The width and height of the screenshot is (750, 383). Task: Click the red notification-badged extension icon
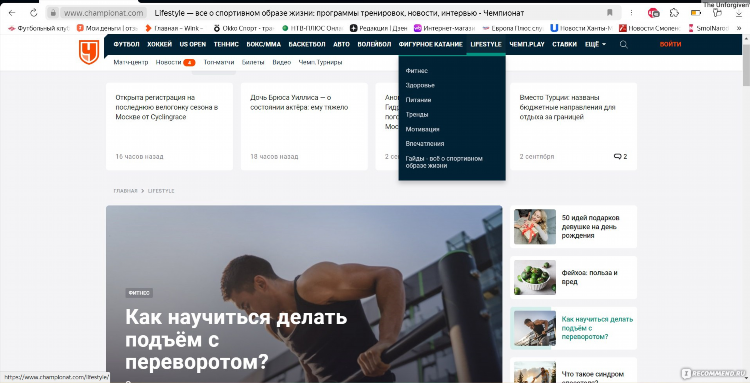point(653,13)
